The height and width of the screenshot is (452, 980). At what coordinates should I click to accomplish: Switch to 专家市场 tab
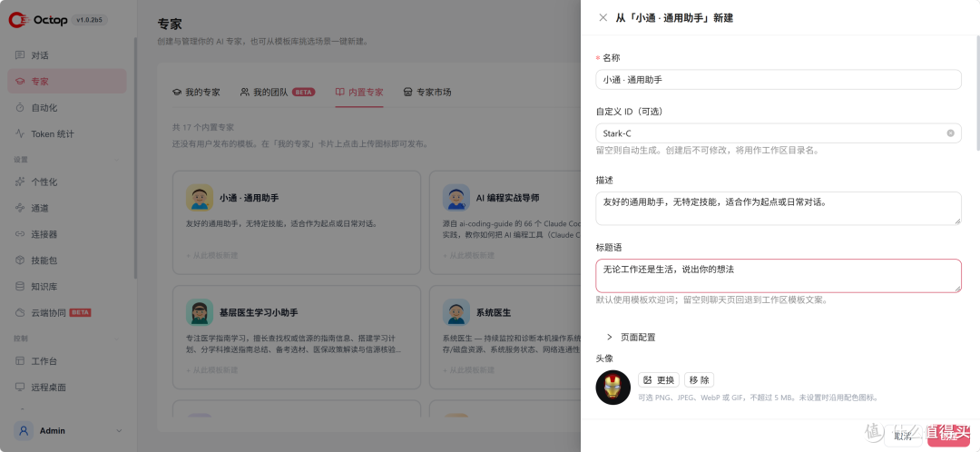pyautogui.click(x=427, y=92)
